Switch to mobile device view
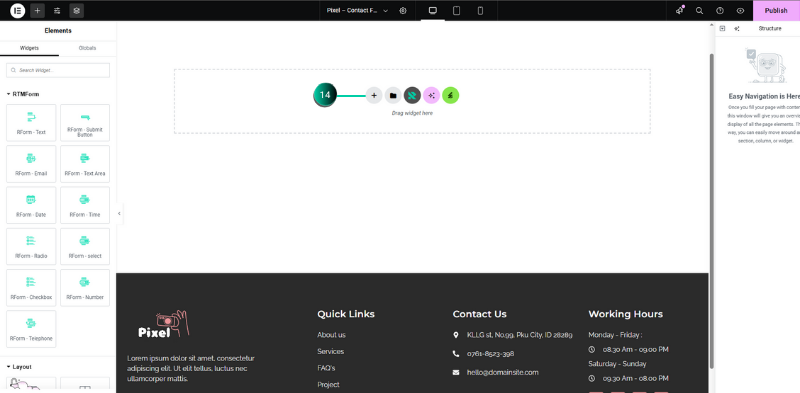Image resolution: width=800 pixels, height=393 pixels. click(480, 10)
